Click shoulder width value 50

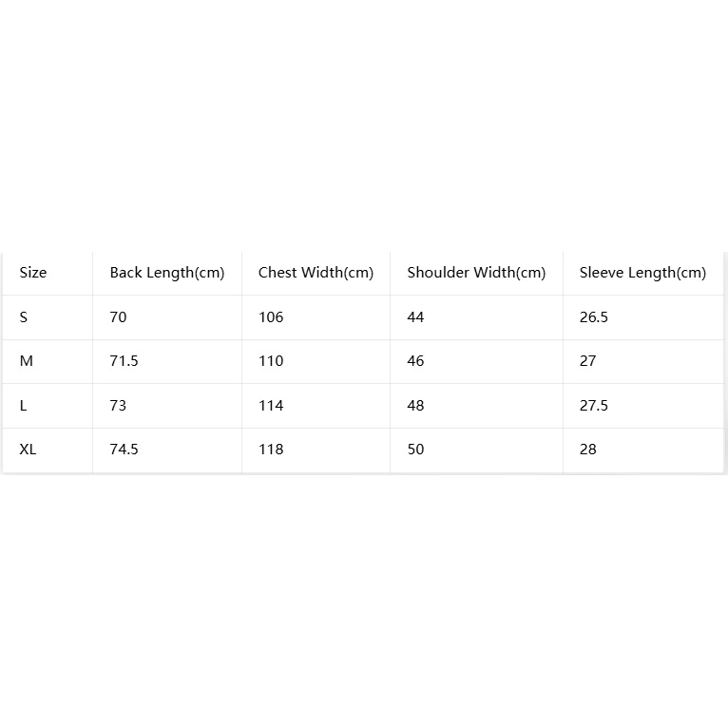(415, 449)
